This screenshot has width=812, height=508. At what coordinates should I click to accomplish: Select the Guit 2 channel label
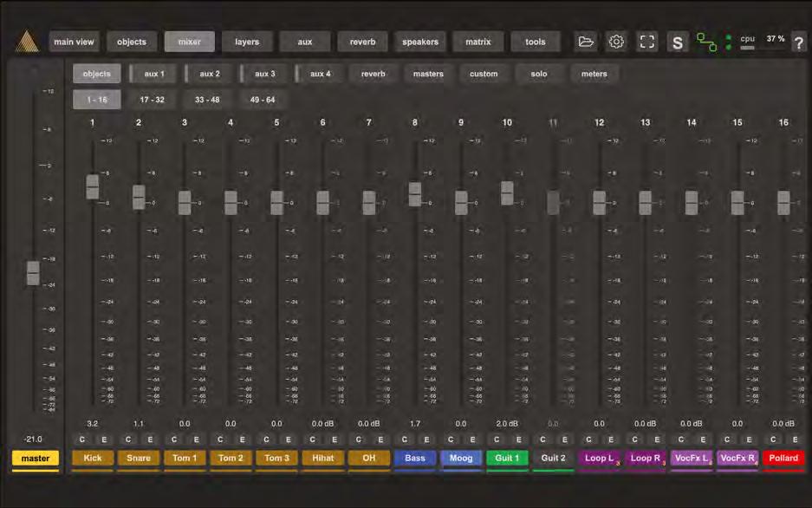click(553, 459)
